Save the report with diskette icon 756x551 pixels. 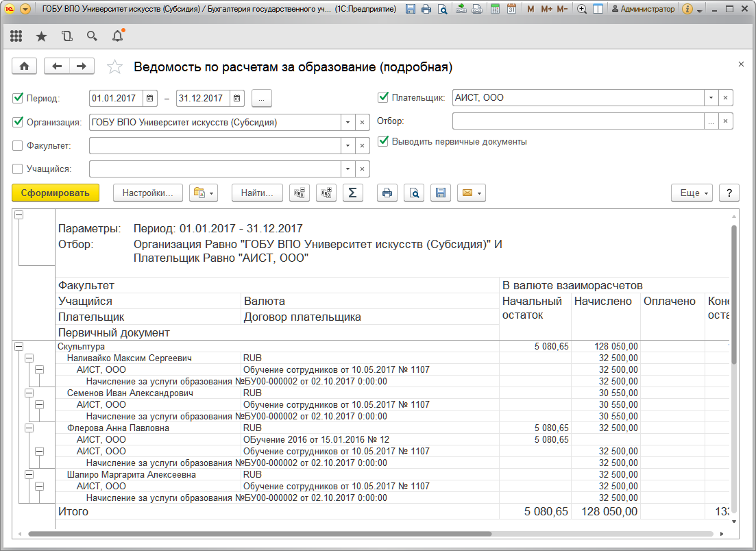tap(441, 193)
